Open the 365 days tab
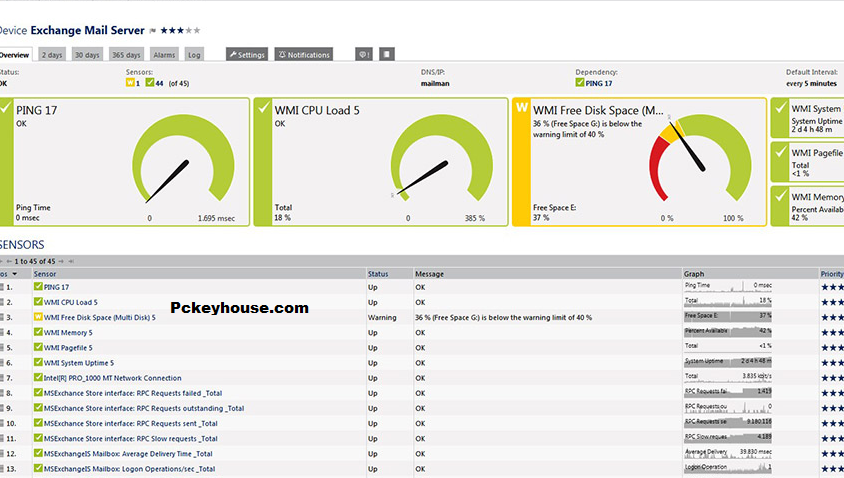 126,54
